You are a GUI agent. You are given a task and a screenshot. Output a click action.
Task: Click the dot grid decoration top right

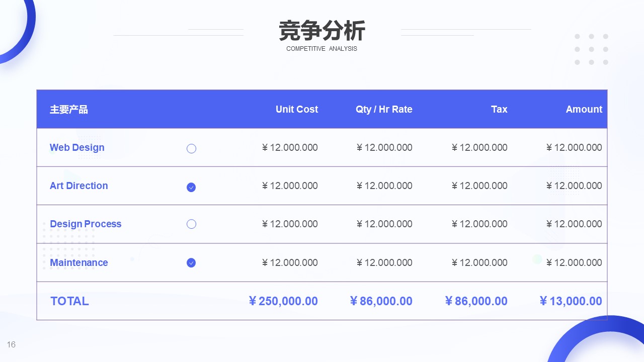point(591,49)
